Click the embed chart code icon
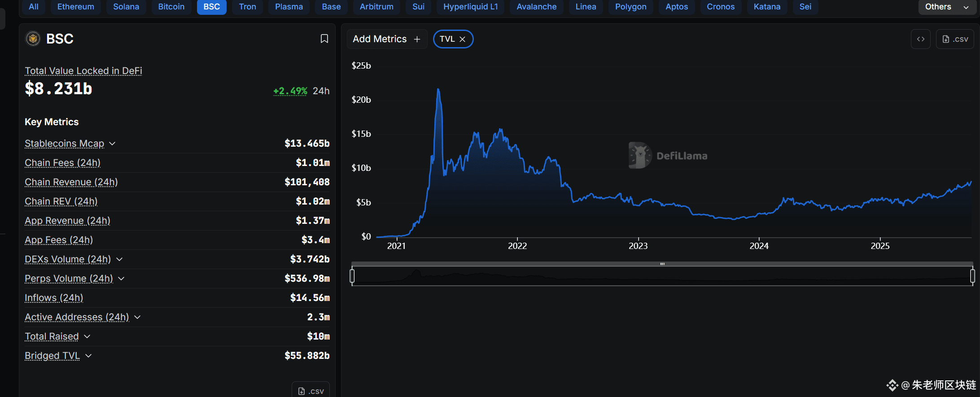 pyautogui.click(x=920, y=39)
